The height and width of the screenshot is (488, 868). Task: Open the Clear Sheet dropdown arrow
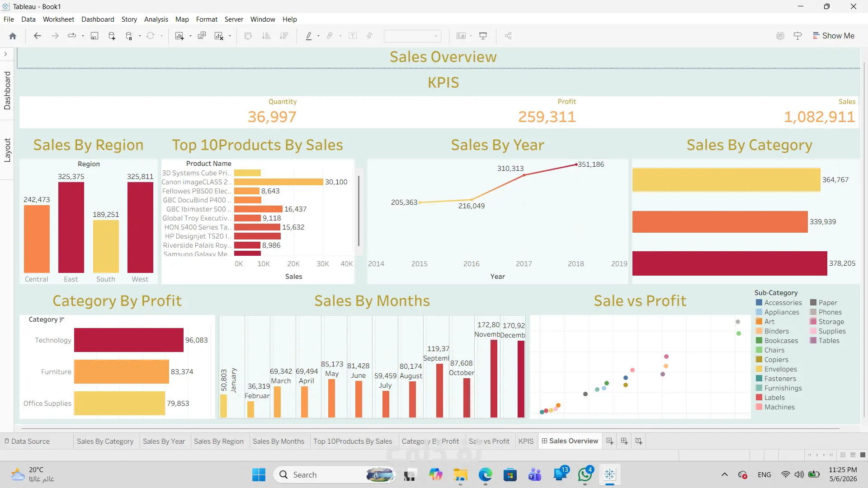[x=230, y=36]
